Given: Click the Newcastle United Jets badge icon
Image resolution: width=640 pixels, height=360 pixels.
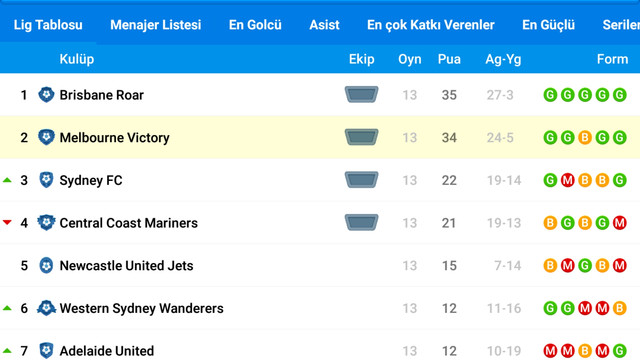Looking at the screenshot, I should 46,265.
